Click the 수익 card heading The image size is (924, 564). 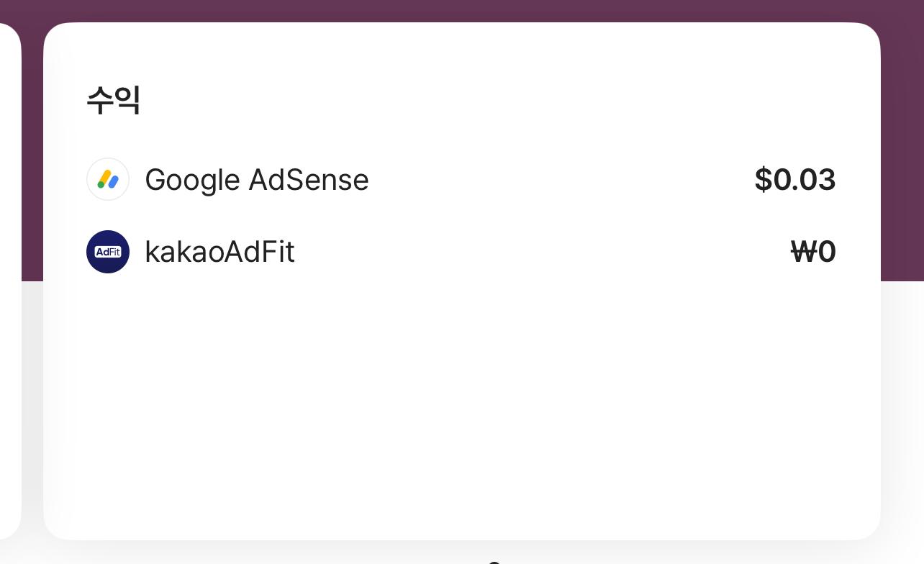tap(113, 100)
